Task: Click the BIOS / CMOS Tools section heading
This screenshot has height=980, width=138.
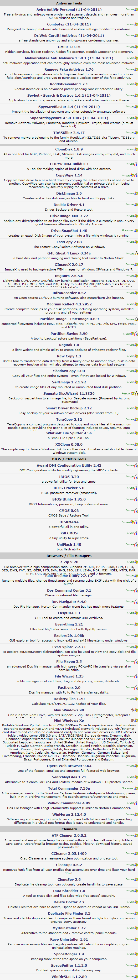Action: coord(69,459)
